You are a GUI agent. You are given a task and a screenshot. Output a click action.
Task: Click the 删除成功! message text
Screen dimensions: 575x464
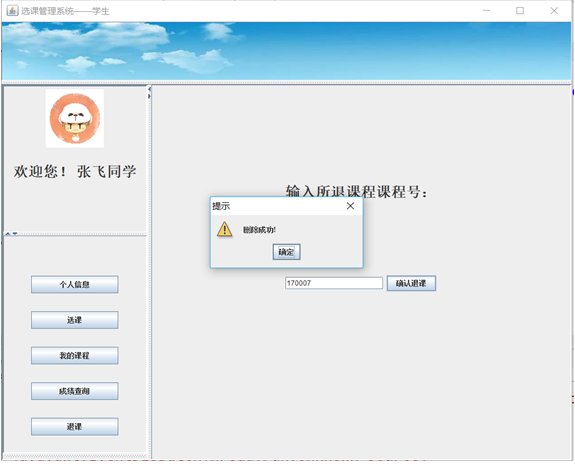[x=259, y=230]
